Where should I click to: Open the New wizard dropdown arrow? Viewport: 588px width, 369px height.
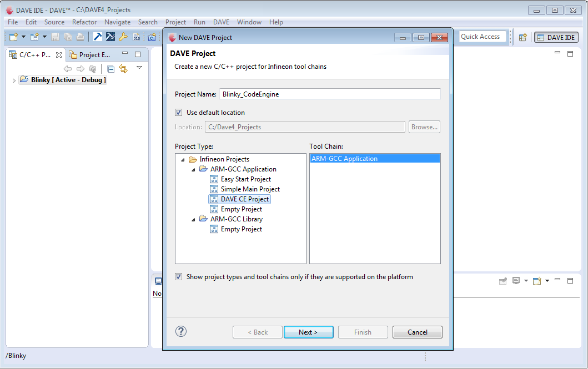(x=23, y=37)
